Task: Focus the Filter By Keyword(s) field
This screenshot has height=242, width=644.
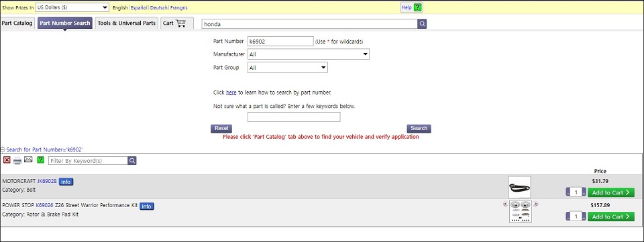Action: (x=88, y=161)
